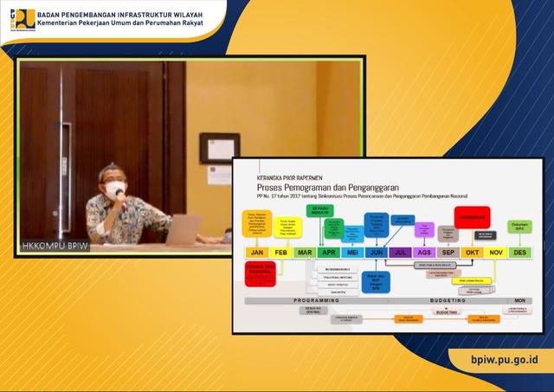Select the FEB month box
Screen dimensions: 554x392
280,253
